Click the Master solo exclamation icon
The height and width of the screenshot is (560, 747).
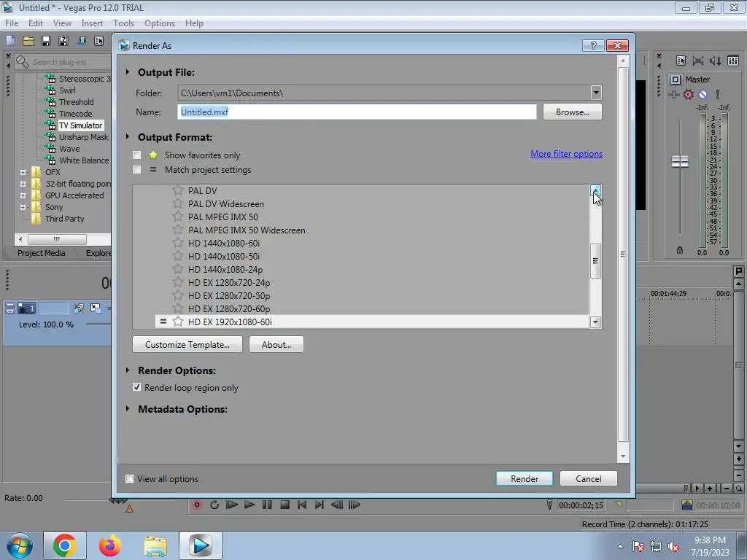(x=718, y=94)
